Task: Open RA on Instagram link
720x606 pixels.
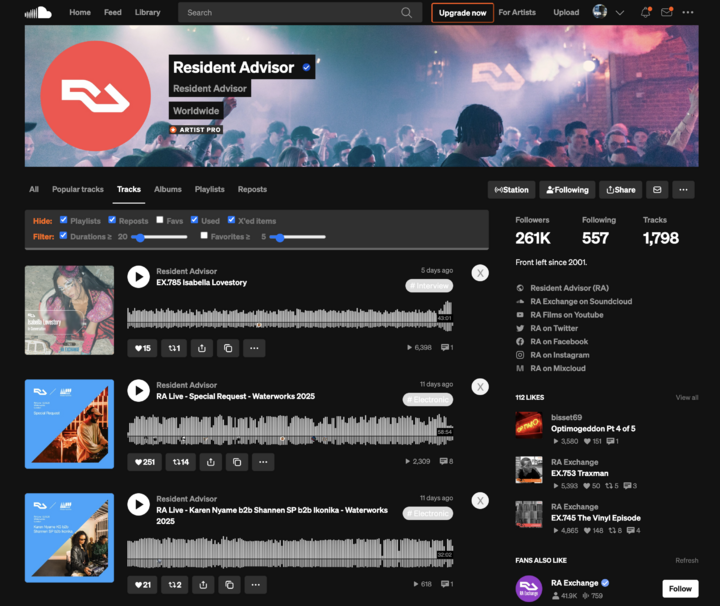Action: click(559, 355)
